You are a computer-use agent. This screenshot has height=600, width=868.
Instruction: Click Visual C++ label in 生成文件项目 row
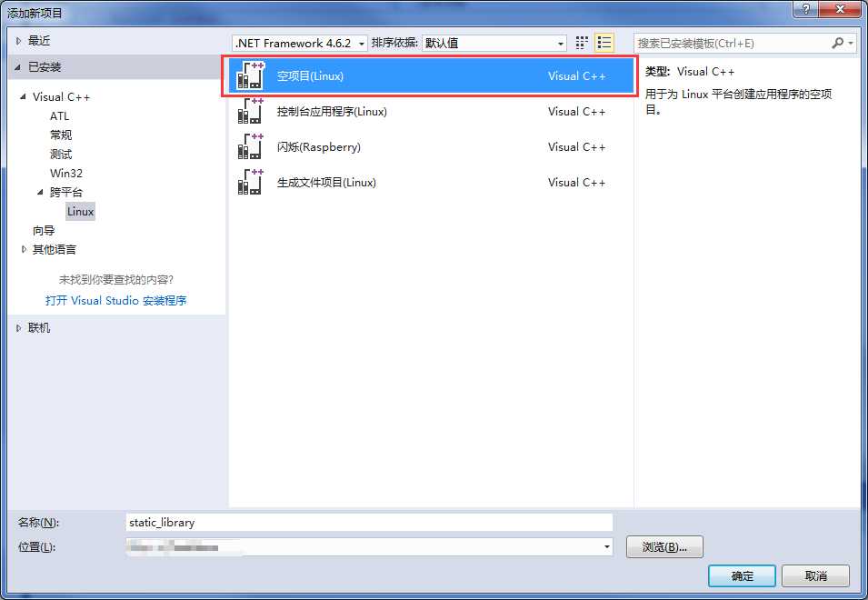[x=576, y=182]
